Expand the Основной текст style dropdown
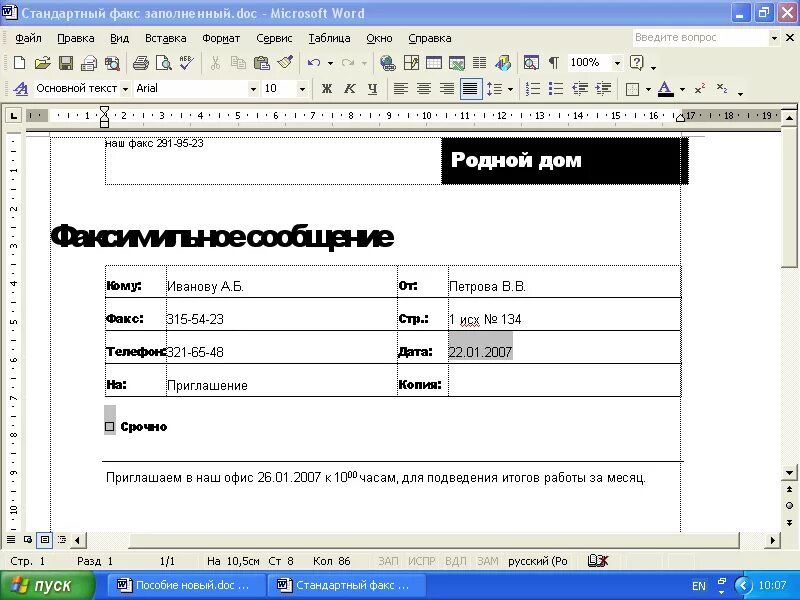The height and width of the screenshot is (600, 800). pyautogui.click(x=125, y=89)
